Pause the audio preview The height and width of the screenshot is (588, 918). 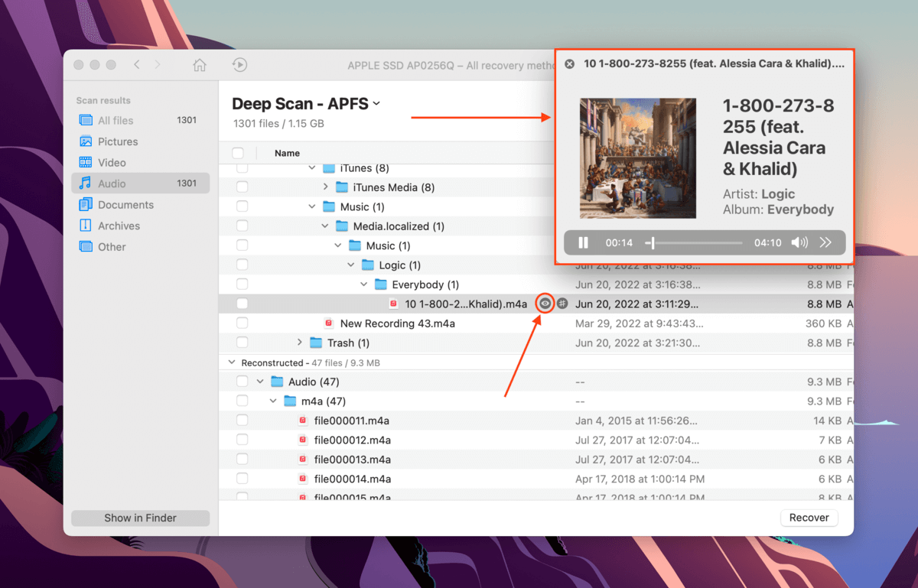[x=583, y=242]
